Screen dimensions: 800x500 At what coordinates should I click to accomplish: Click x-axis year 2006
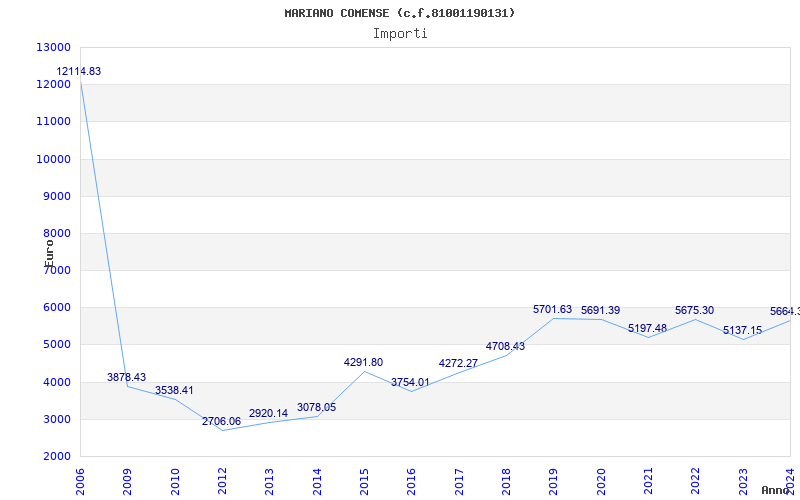tap(80, 482)
